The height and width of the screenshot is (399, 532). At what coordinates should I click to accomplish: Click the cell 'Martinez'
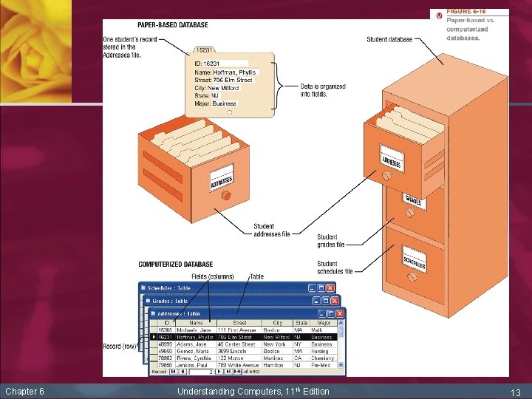(278, 358)
